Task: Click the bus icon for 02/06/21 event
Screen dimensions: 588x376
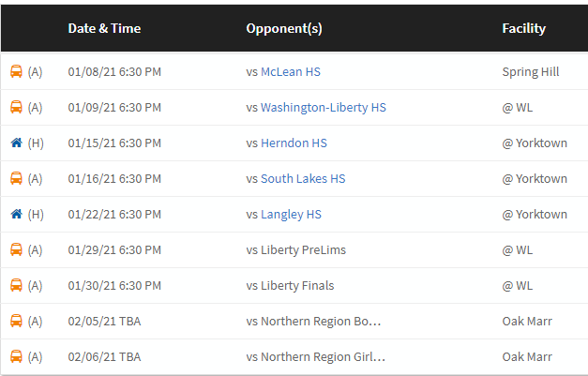Action: pos(16,356)
